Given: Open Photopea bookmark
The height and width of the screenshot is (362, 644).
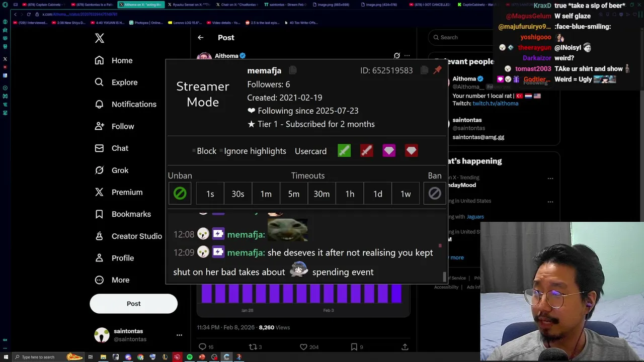Looking at the screenshot, I should point(146,23).
